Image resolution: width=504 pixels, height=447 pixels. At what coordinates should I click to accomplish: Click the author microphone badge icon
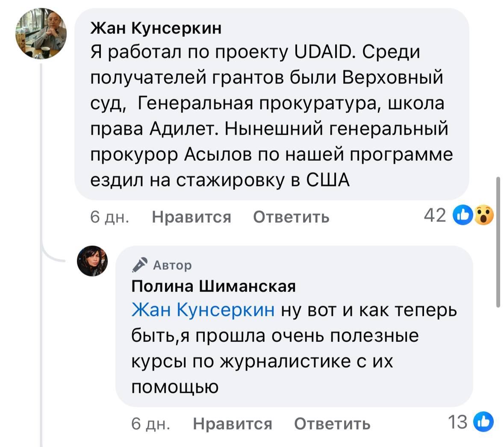point(140,265)
